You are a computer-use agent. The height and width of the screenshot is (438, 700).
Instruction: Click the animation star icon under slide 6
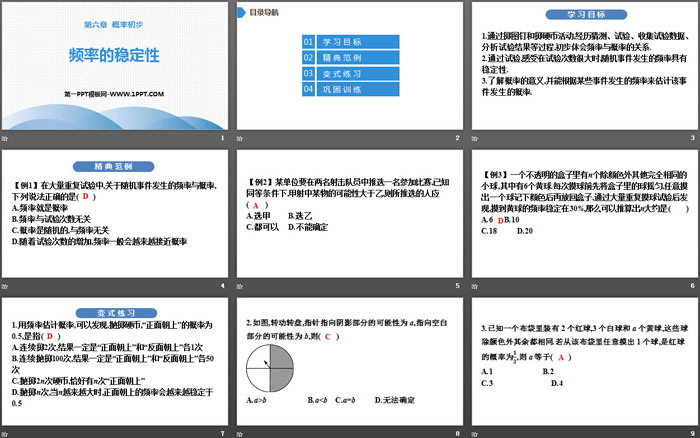point(475,286)
